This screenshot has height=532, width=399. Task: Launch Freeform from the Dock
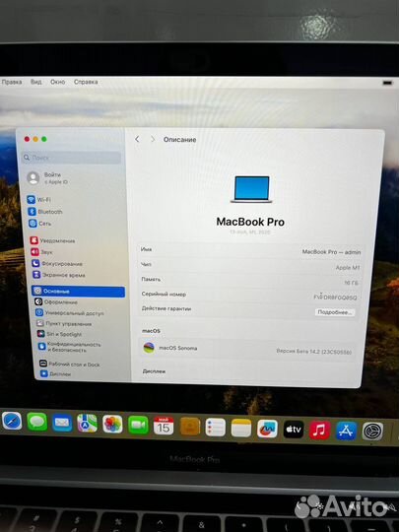[x=267, y=429]
